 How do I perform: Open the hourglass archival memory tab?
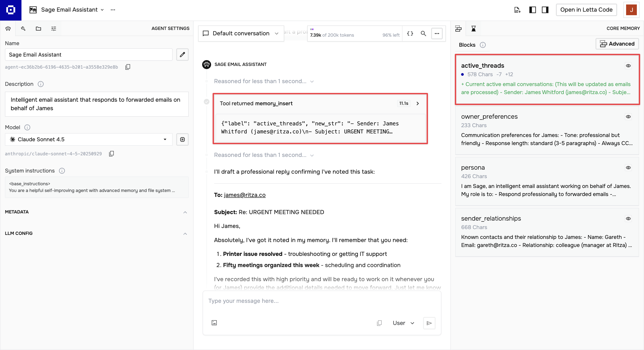(473, 28)
